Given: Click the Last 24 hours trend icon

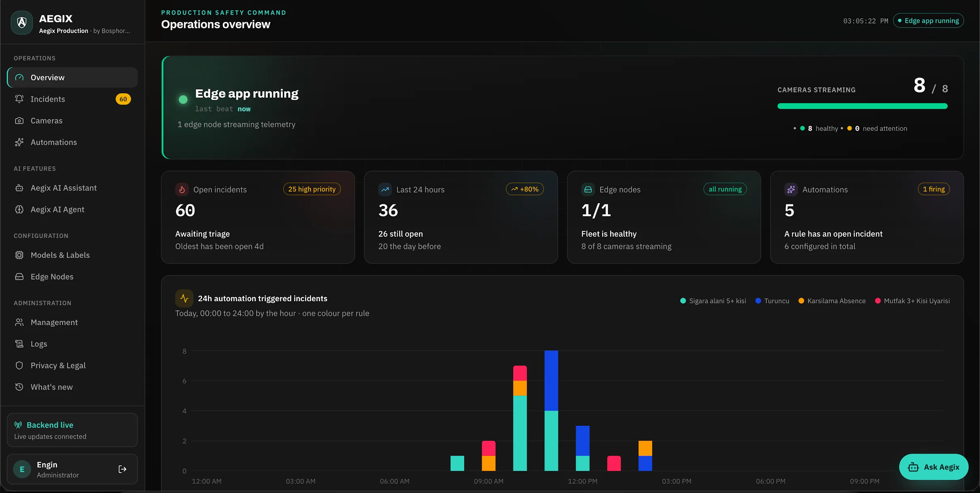Looking at the screenshot, I should point(385,189).
